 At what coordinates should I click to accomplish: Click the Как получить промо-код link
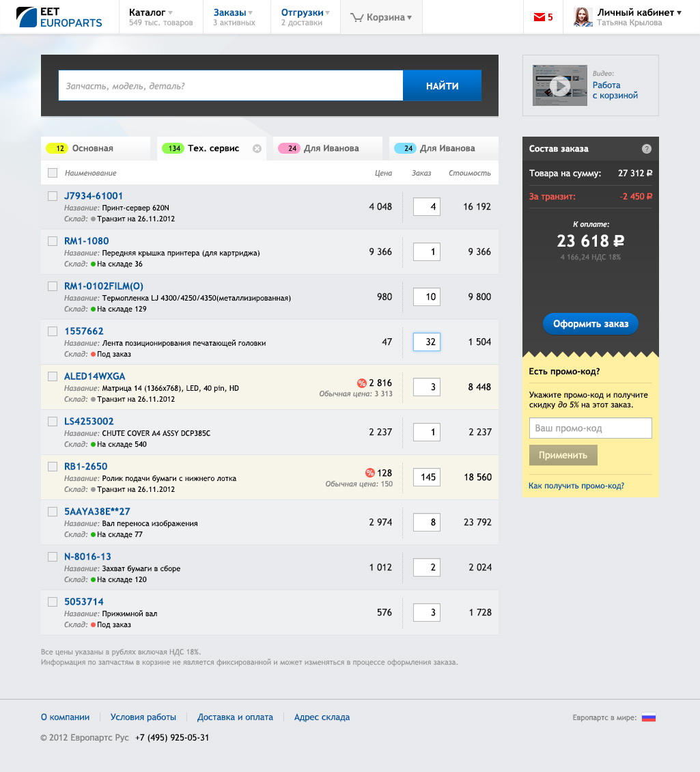576,486
